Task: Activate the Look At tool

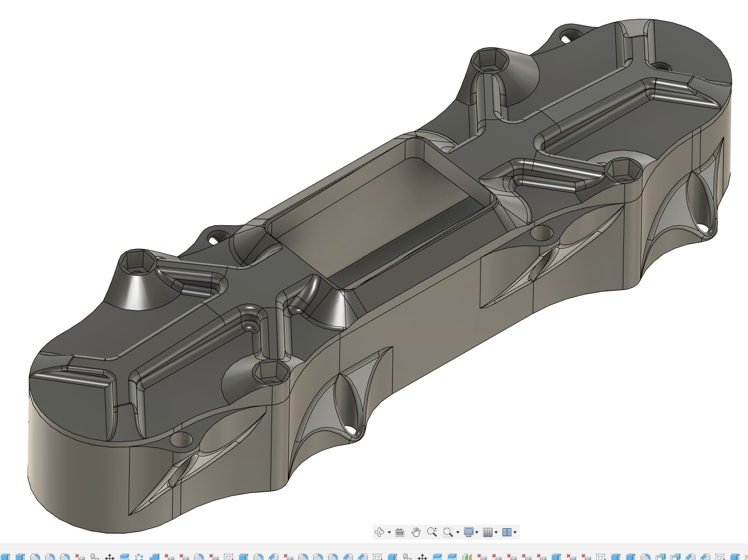Action: pyautogui.click(x=400, y=532)
